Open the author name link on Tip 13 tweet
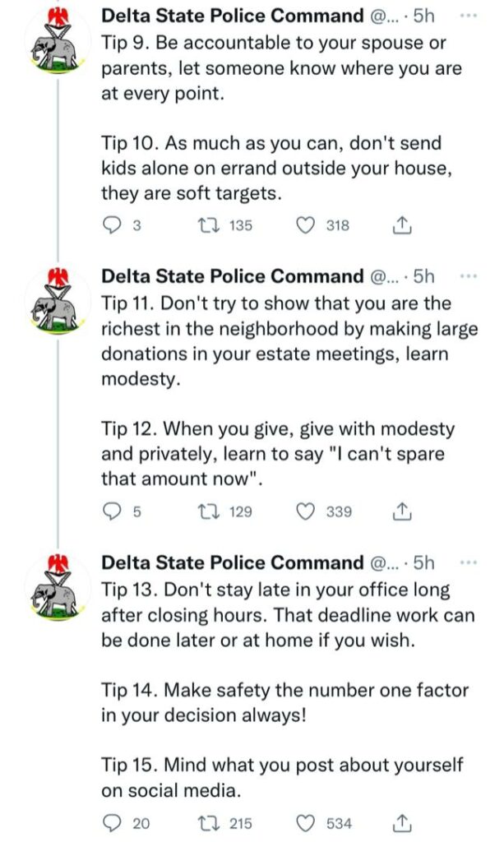The height and width of the screenshot is (842, 504). pyautogui.click(x=233, y=562)
